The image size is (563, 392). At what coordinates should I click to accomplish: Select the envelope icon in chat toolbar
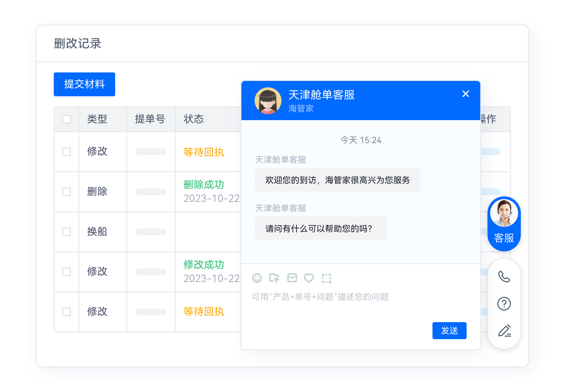[292, 278]
